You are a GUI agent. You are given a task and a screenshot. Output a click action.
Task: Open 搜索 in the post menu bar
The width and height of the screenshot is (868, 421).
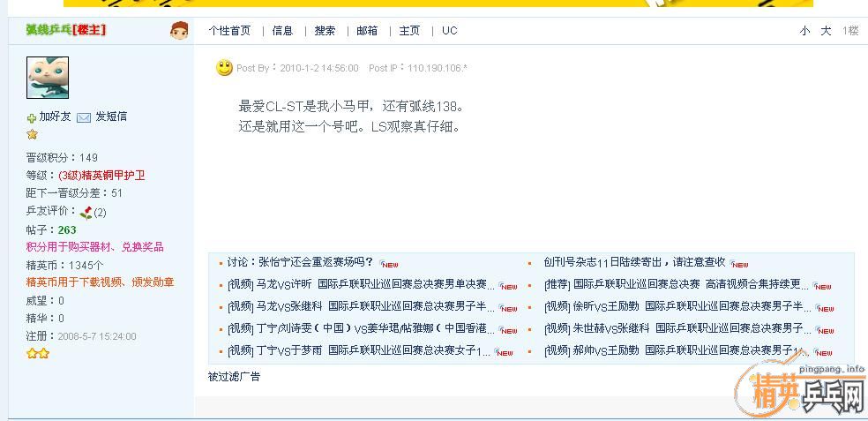pyautogui.click(x=325, y=31)
